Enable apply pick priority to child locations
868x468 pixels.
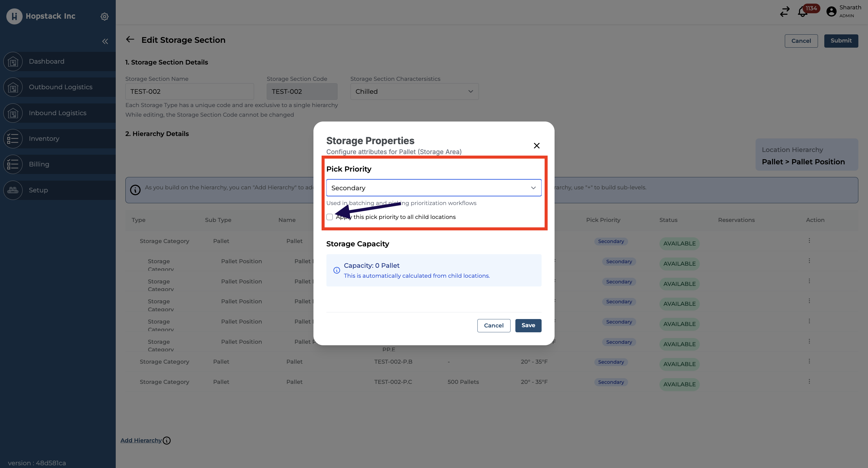[x=329, y=217]
